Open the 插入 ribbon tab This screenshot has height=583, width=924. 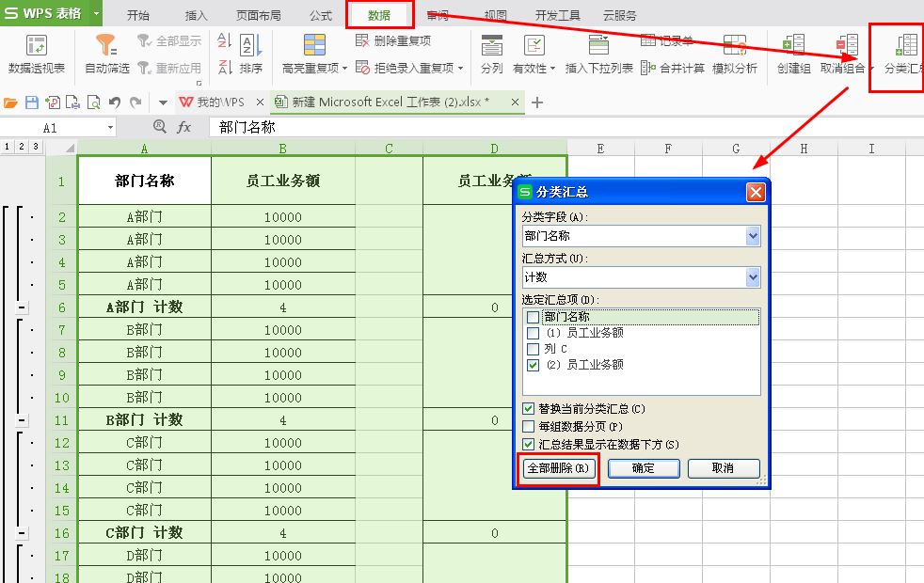point(197,15)
